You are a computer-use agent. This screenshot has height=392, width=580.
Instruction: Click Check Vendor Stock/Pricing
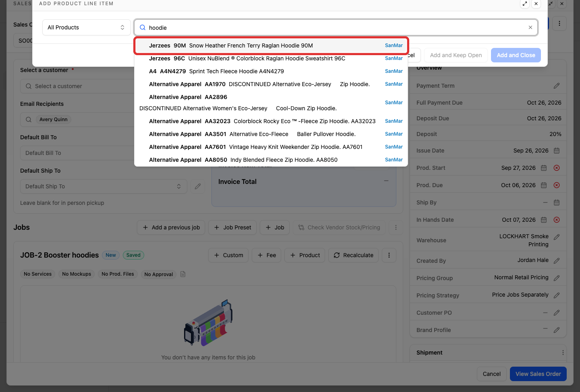tap(339, 227)
